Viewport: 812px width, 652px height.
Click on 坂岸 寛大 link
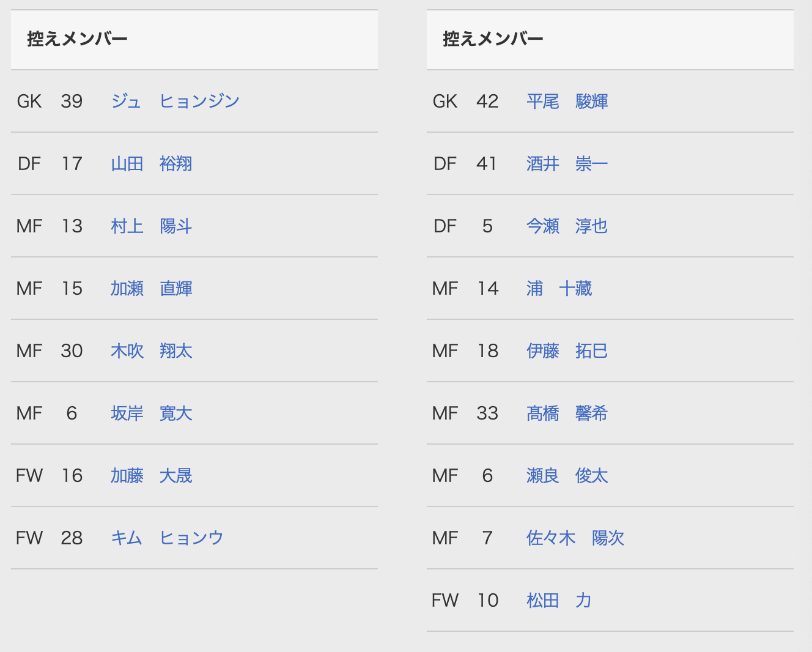151,413
